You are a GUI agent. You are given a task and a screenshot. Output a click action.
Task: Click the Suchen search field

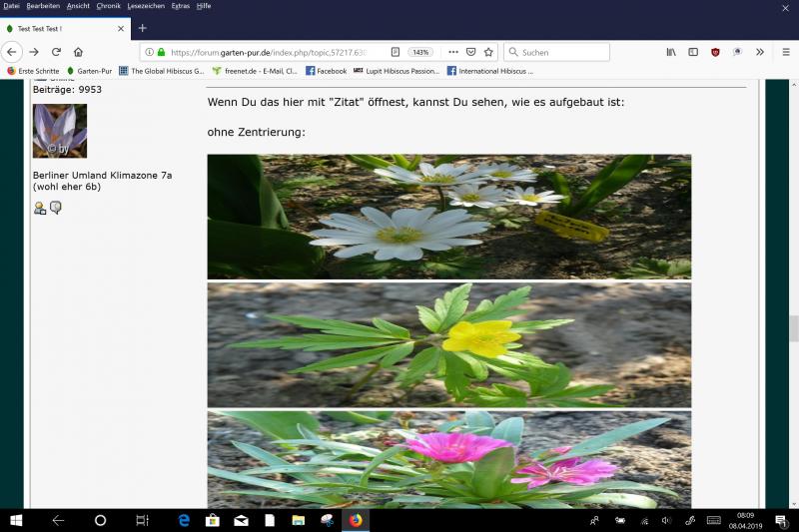pos(561,52)
